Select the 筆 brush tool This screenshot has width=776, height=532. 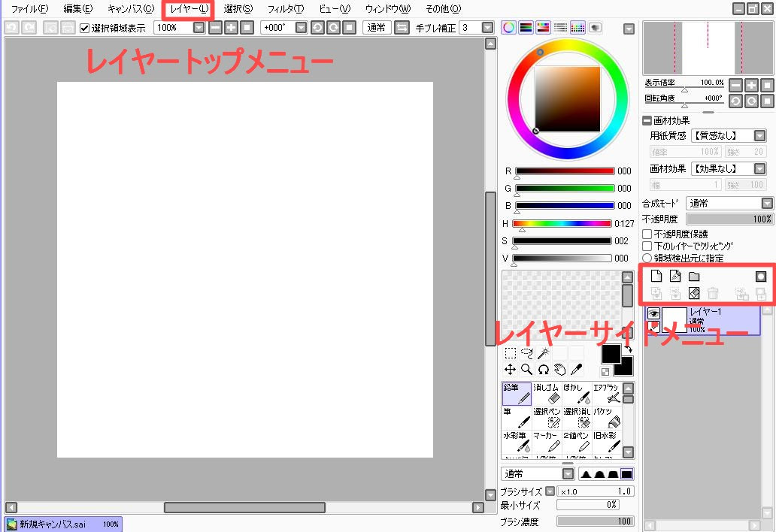(x=517, y=419)
